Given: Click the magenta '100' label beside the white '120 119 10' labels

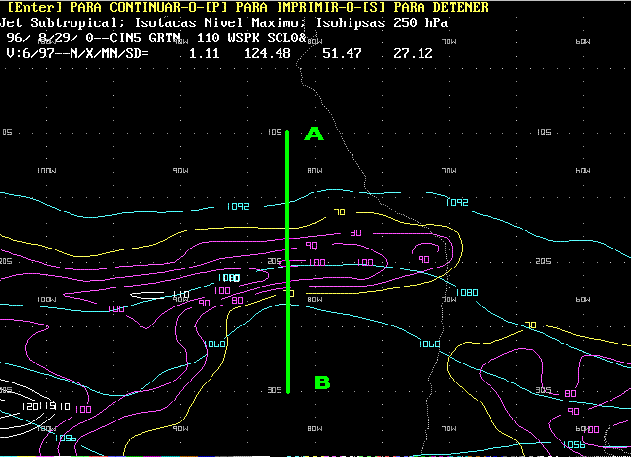Looking at the screenshot, I should coord(83,410).
